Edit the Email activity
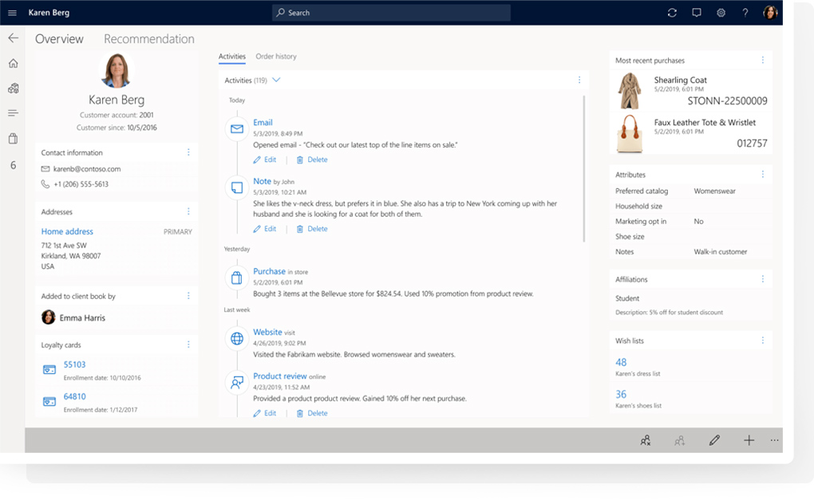 click(x=265, y=159)
